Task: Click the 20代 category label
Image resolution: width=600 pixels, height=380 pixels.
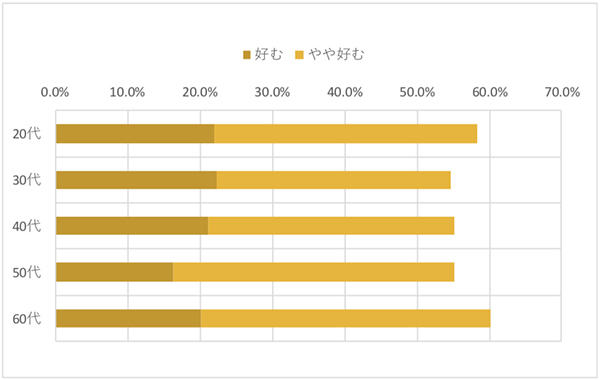Action: click(26, 134)
